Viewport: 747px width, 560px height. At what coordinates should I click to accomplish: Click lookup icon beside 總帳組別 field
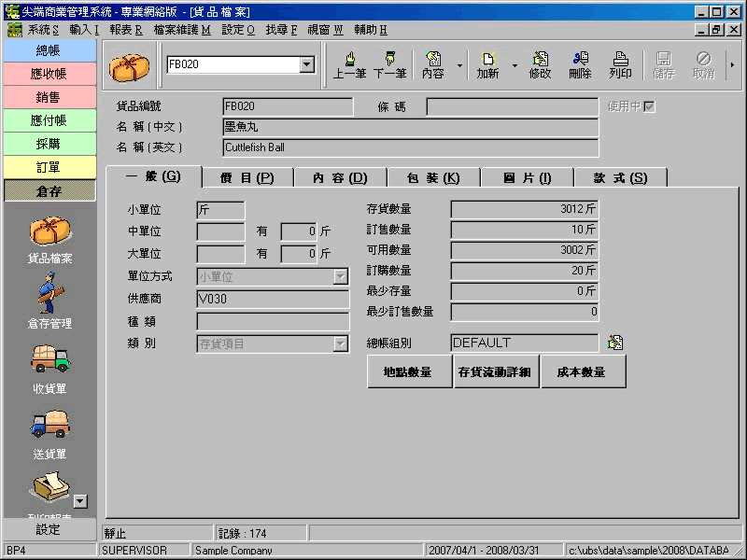[x=614, y=343]
